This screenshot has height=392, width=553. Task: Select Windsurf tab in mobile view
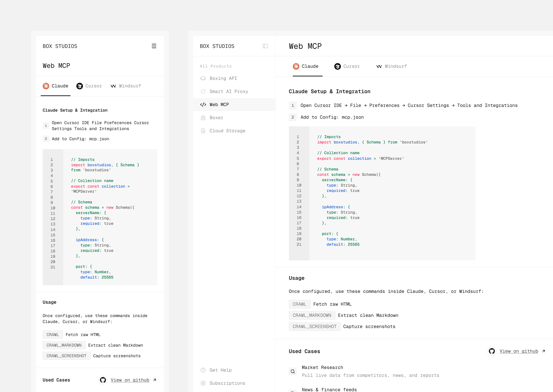[126, 86]
